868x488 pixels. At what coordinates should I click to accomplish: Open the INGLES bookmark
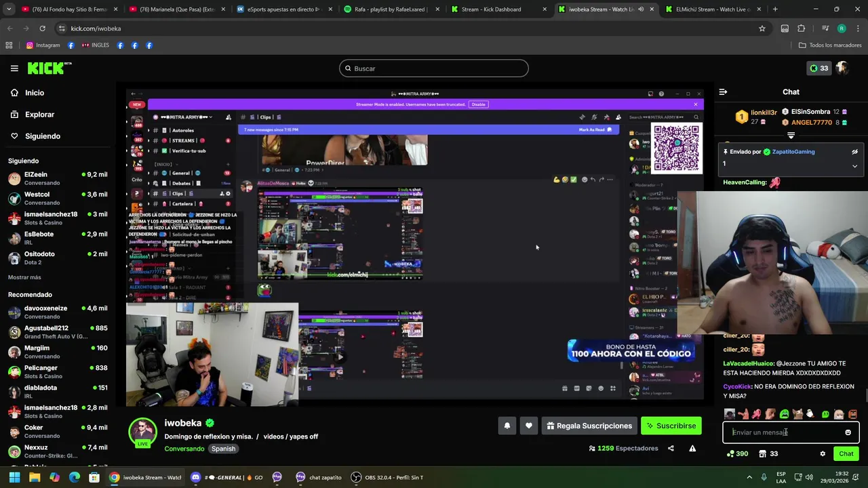pyautogui.click(x=95, y=45)
